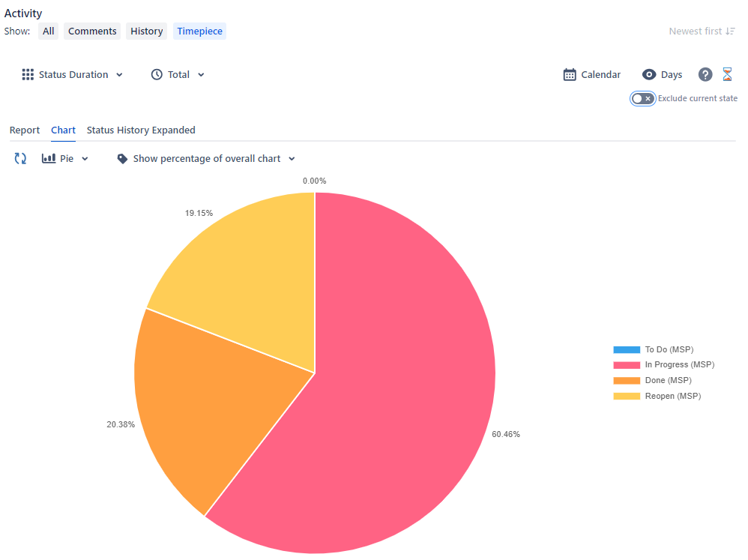Change chart type via the Pie dropdown

coord(84,158)
